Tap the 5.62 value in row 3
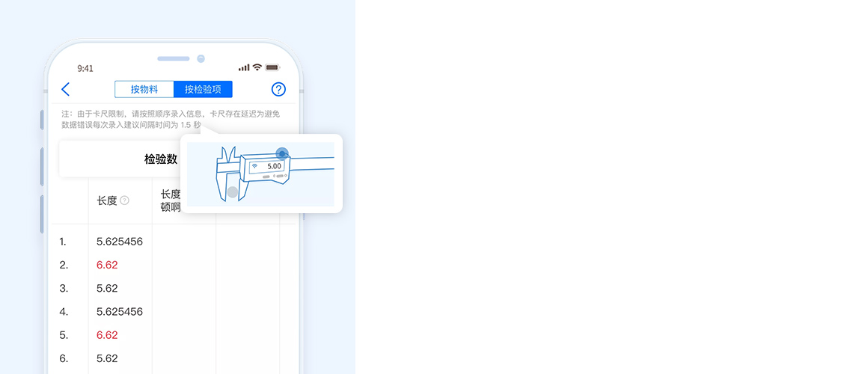 pos(107,288)
